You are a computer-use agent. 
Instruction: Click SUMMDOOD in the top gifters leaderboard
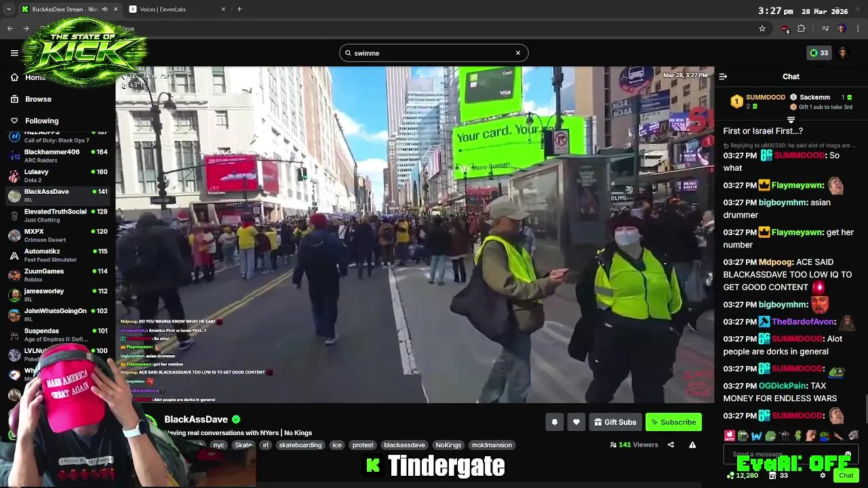[x=766, y=98]
